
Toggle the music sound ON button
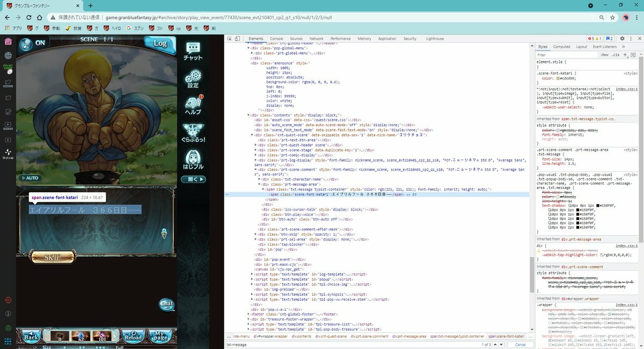point(33,43)
